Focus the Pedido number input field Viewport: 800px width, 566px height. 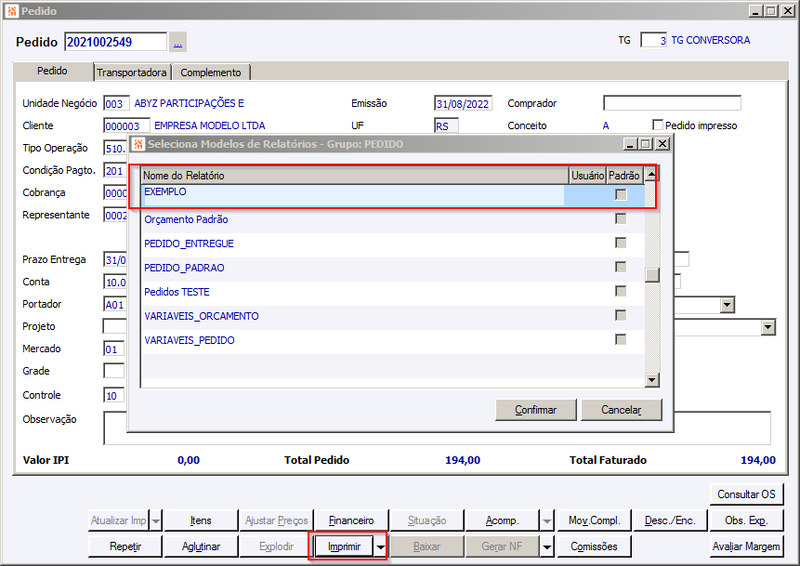[x=116, y=42]
